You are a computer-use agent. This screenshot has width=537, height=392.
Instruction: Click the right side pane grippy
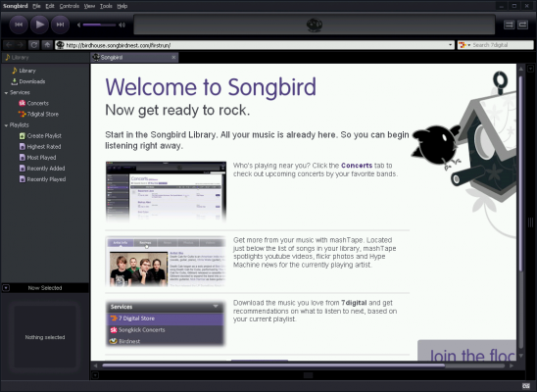530,222
